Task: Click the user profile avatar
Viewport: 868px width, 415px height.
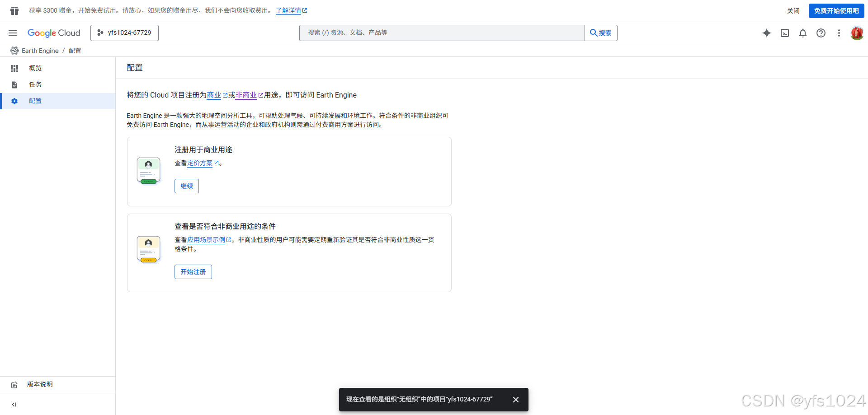Action: pos(857,33)
